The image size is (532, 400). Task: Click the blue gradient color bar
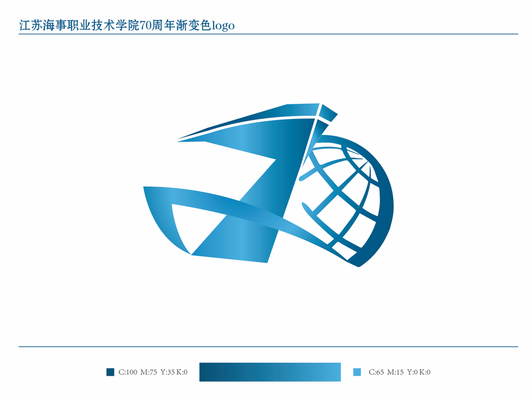point(270,372)
